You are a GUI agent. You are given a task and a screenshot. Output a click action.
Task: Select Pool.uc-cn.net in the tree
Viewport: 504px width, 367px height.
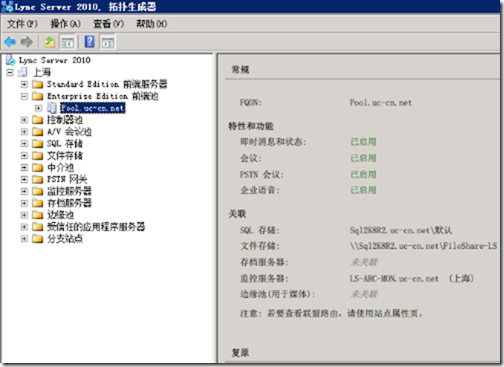(92, 108)
